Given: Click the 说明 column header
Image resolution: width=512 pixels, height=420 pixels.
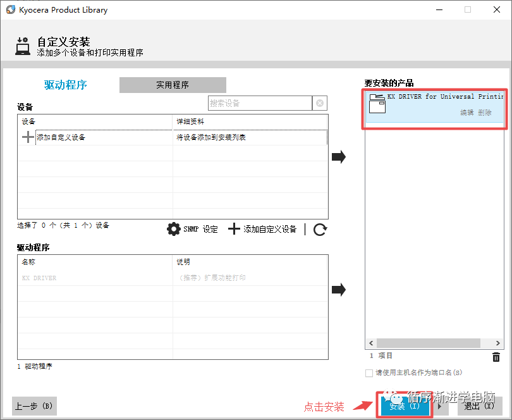Looking at the screenshot, I should coord(250,262).
